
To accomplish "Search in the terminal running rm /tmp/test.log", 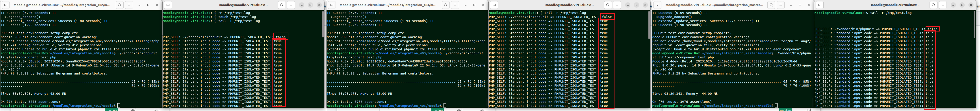I will click(282, 5).
